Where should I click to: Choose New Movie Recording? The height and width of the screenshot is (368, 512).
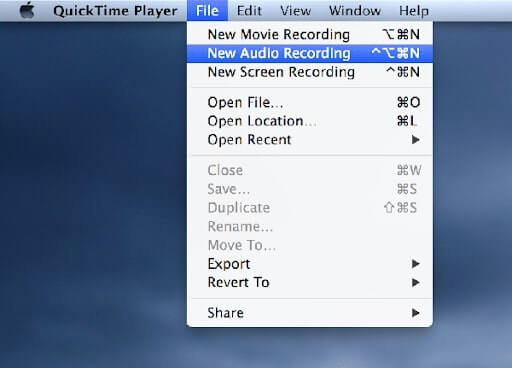click(x=310, y=34)
